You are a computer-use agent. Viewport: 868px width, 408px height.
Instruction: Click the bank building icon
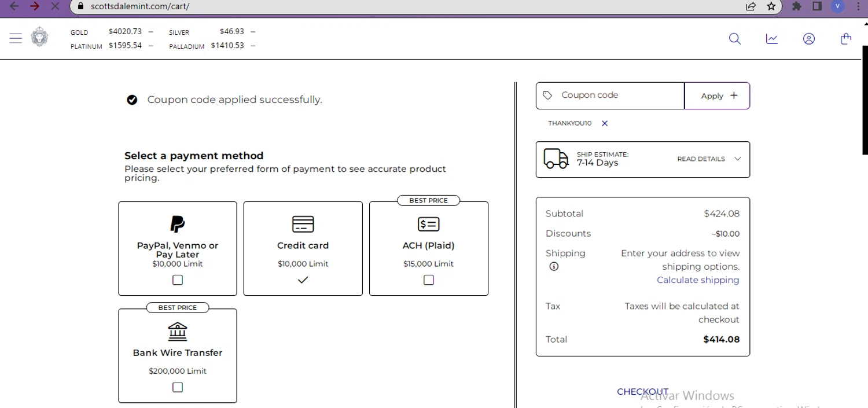[x=178, y=331]
